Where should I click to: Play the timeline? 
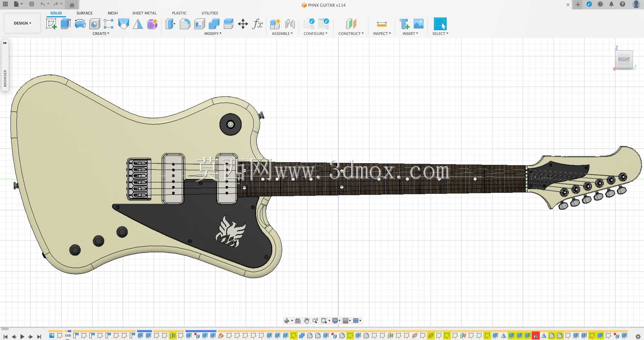point(22,337)
